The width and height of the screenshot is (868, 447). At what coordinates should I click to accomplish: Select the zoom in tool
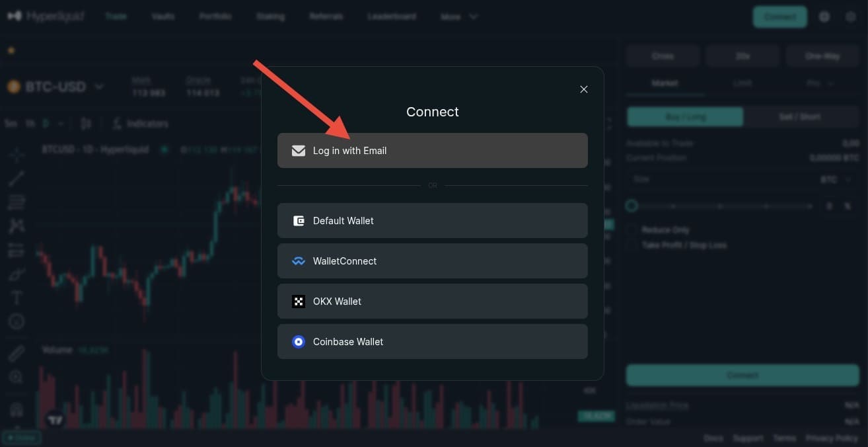click(x=17, y=377)
